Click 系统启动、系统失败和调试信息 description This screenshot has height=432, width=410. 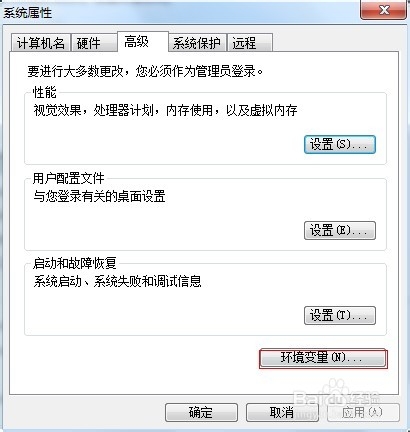pyautogui.click(x=117, y=281)
